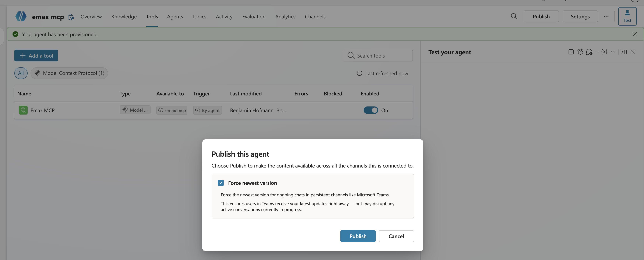This screenshot has width=644, height=260.
Task: Confirm Publish in the dialog
Action: click(358, 236)
